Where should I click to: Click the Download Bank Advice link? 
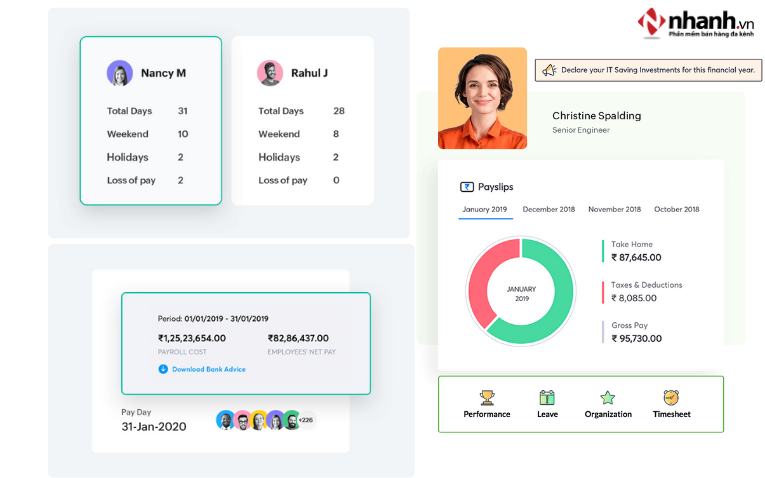[x=208, y=369]
